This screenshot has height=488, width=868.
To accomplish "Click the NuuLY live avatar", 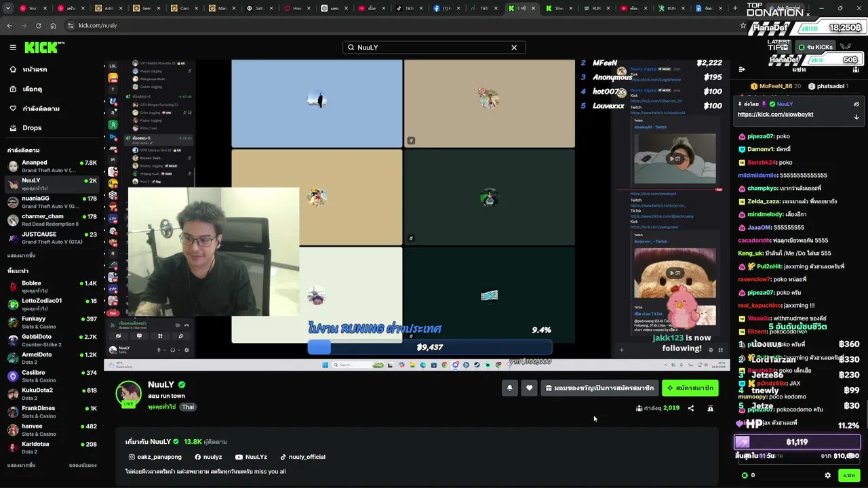I will pyautogui.click(x=128, y=394).
